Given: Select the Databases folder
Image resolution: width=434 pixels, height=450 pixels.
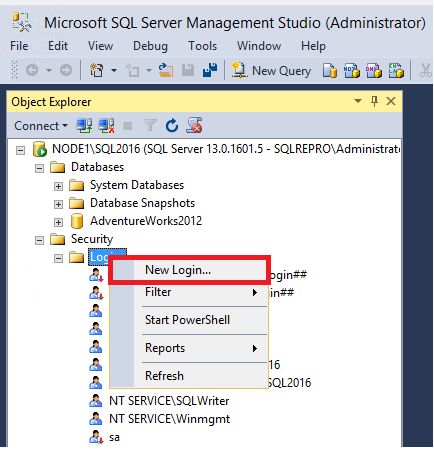Looking at the screenshot, I should point(97,167).
